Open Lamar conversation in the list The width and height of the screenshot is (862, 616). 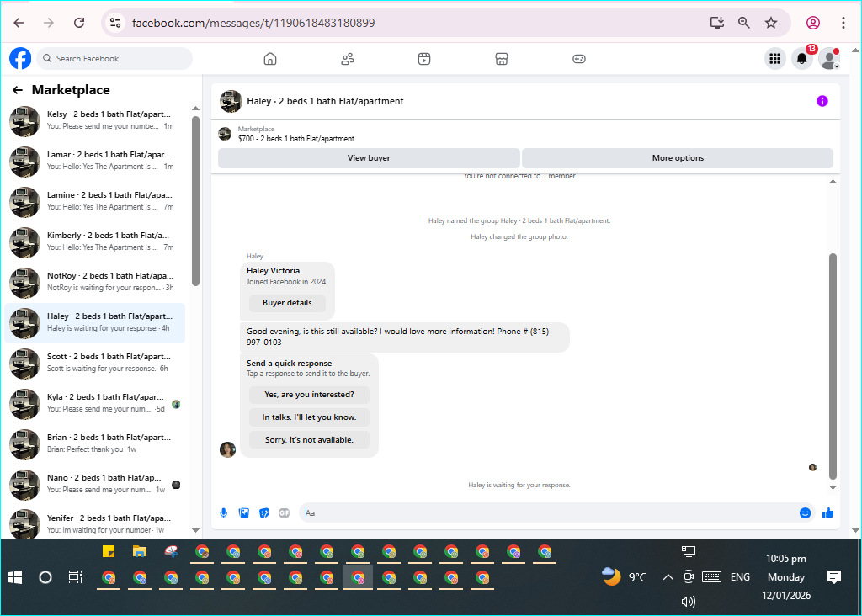pyautogui.click(x=94, y=161)
